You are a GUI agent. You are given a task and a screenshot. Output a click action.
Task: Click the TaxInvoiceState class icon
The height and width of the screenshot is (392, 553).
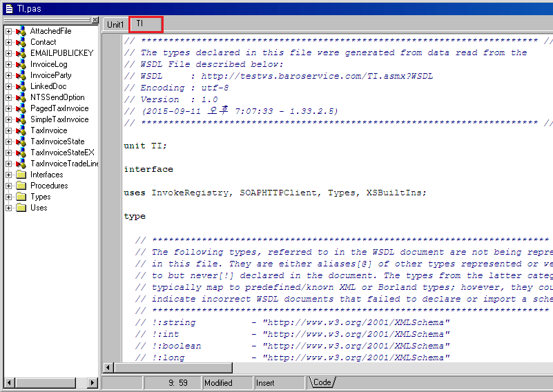coord(21,141)
